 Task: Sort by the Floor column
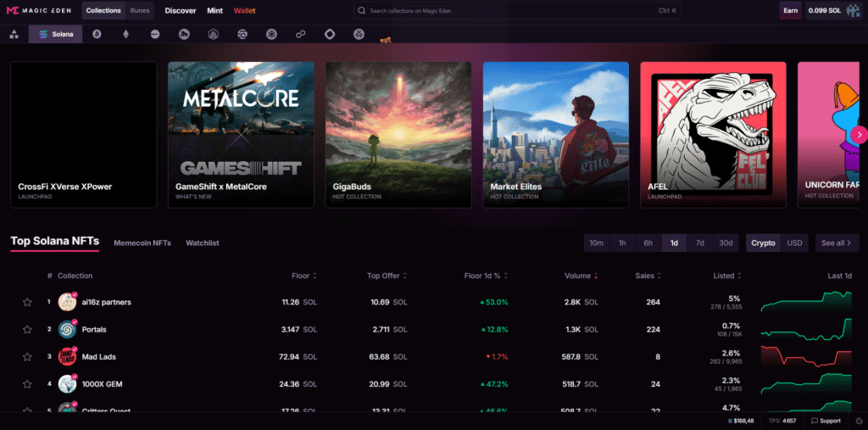(304, 276)
